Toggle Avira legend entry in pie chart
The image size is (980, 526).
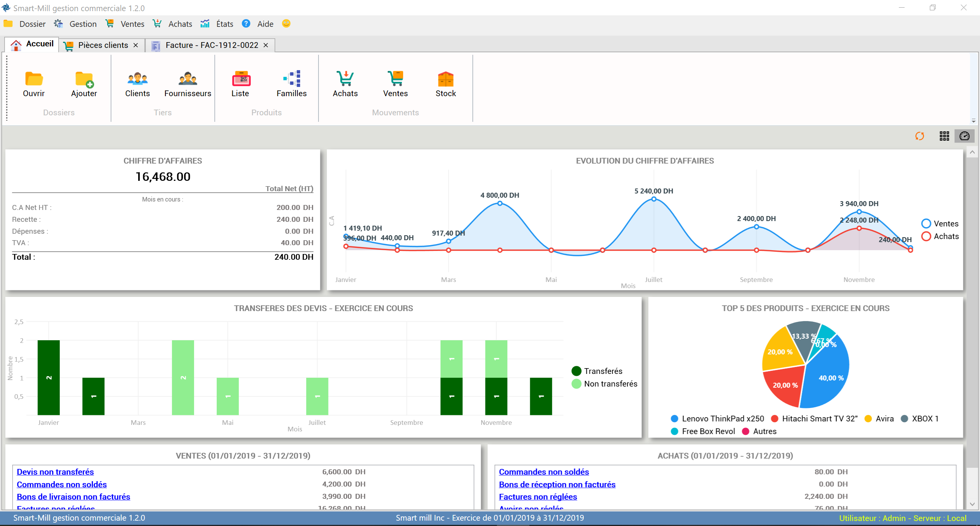(879, 419)
